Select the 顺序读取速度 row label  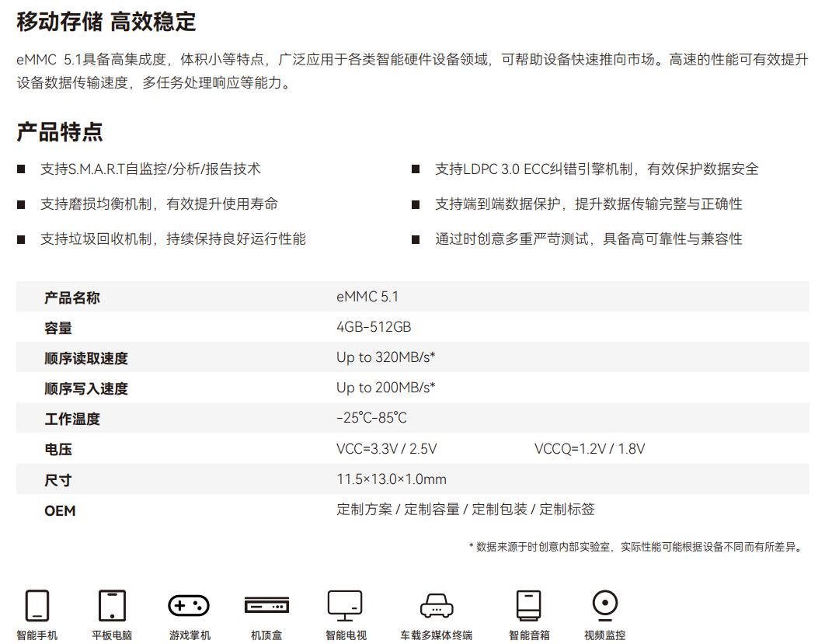(86, 358)
